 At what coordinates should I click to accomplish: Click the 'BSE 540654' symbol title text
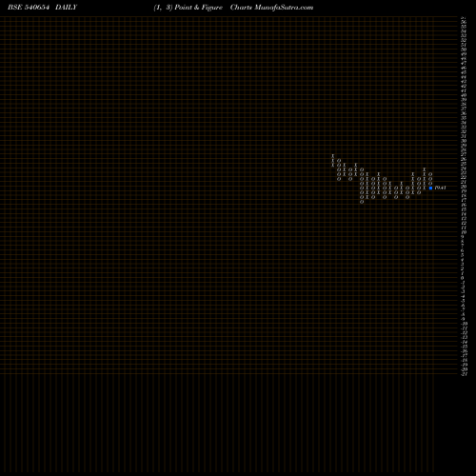(29, 8)
